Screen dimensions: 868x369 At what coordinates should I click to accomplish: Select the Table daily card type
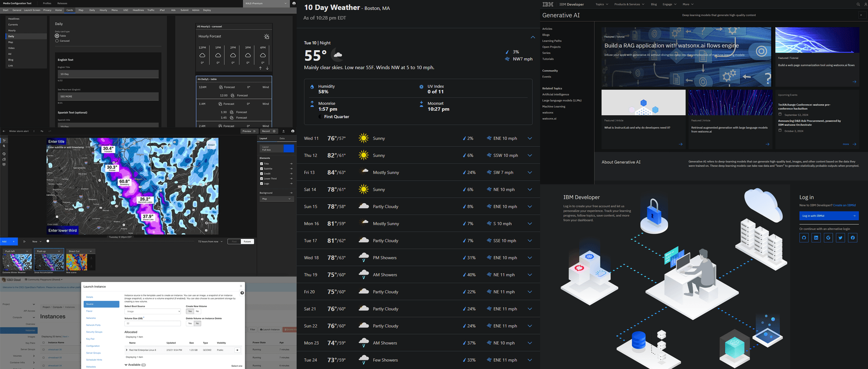click(x=57, y=36)
